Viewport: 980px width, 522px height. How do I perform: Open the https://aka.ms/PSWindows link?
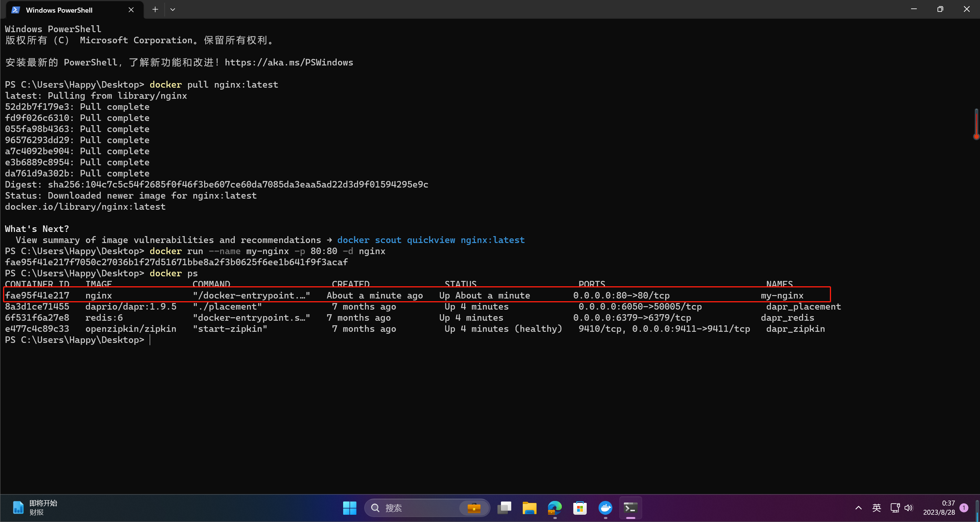(x=289, y=62)
